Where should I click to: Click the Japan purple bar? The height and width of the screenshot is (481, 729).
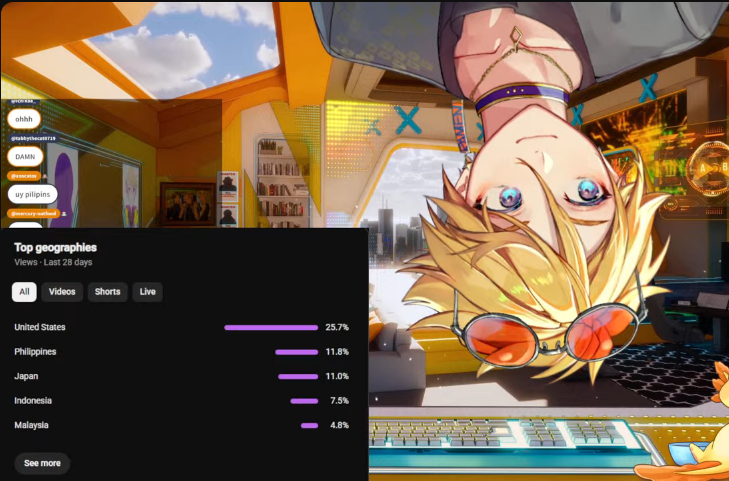point(298,377)
